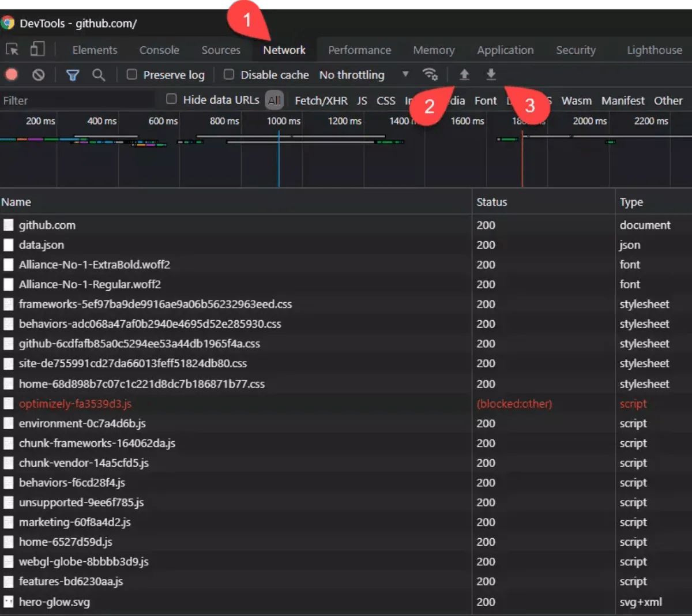Stop recording network log
This screenshot has width=692, height=616.
pos(10,74)
